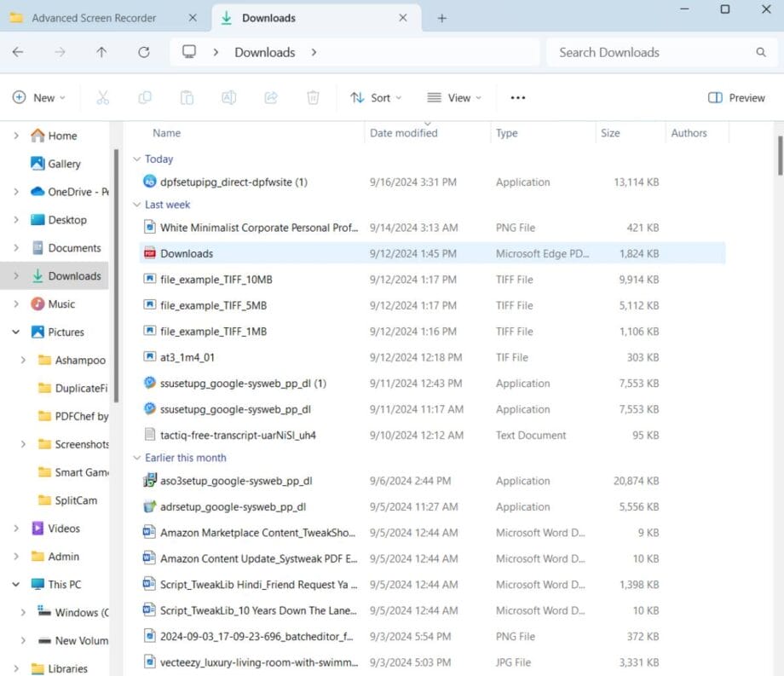Open the See more ellipsis menu
Viewport: 784px width, 676px height.
pyautogui.click(x=517, y=97)
